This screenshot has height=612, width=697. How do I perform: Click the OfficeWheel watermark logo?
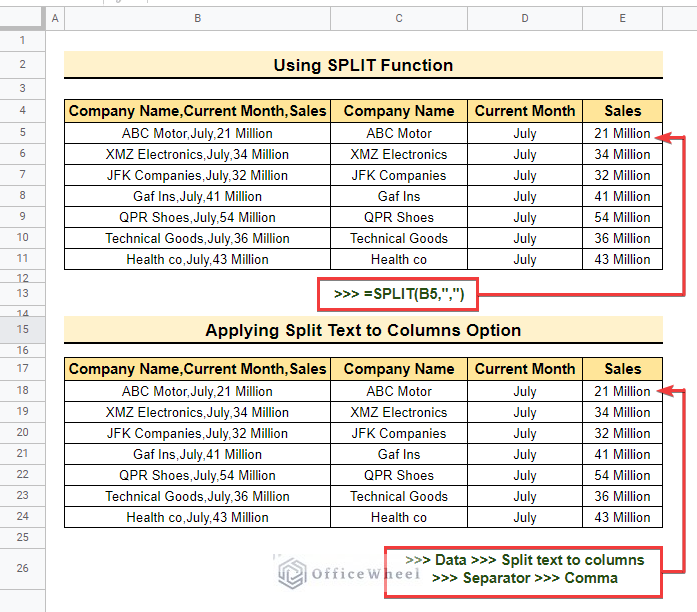click(x=292, y=573)
